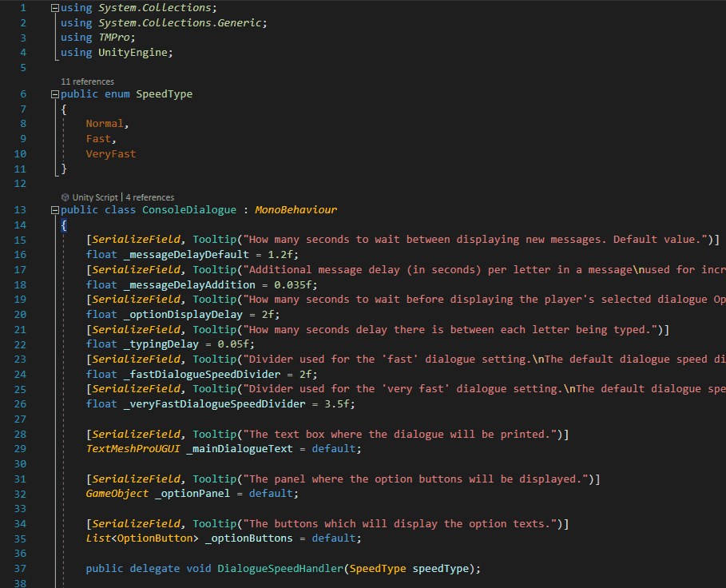Click the VeryFast enum member
This screenshot has height=588, width=726.
tap(111, 153)
